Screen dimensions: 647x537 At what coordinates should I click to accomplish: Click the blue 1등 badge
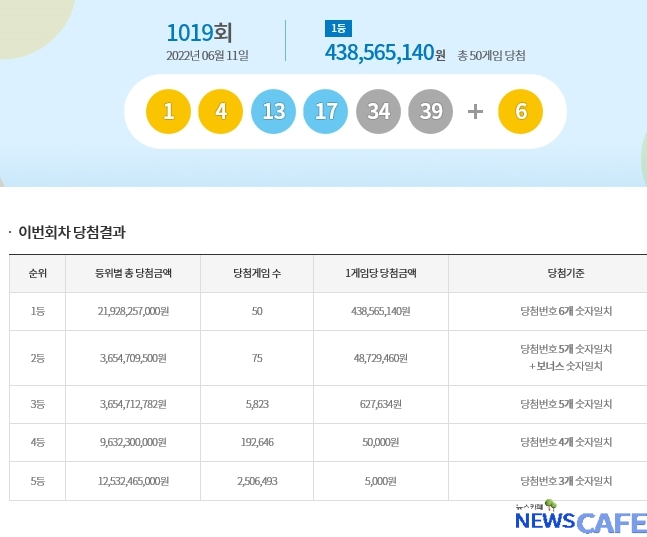(x=338, y=28)
